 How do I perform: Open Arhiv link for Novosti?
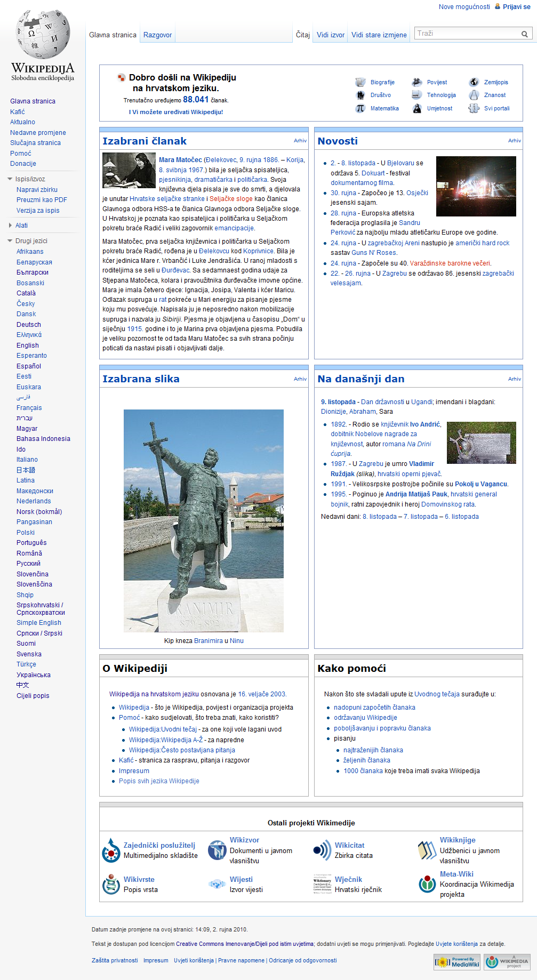click(x=515, y=141)
